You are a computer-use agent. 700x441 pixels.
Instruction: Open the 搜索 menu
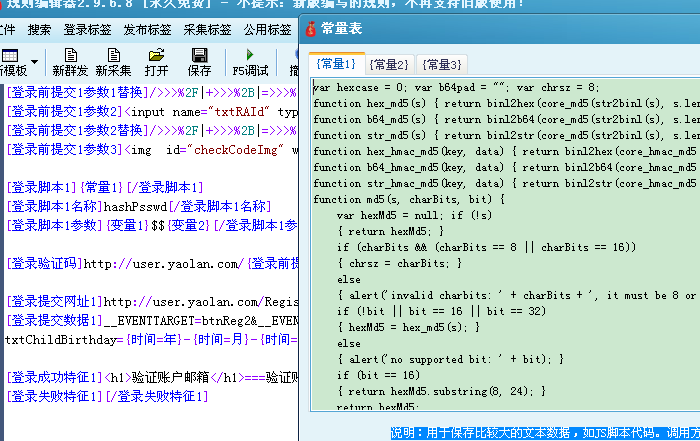pos(39,30)
